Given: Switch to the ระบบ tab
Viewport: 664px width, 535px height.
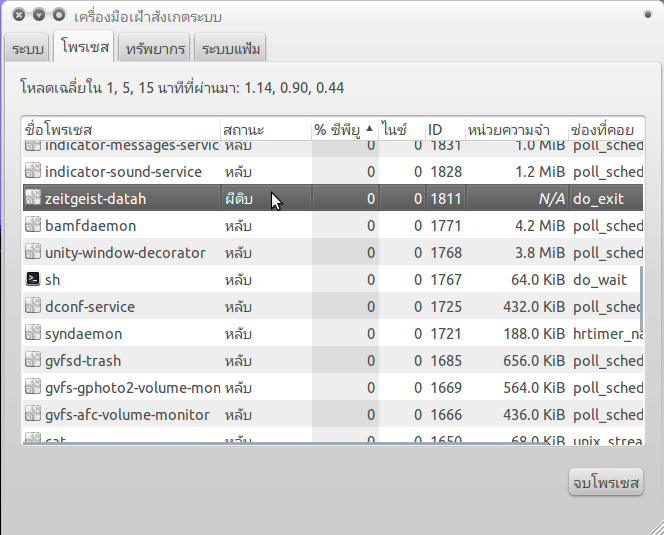Looking at the screenshot, I should click(28, 48).
